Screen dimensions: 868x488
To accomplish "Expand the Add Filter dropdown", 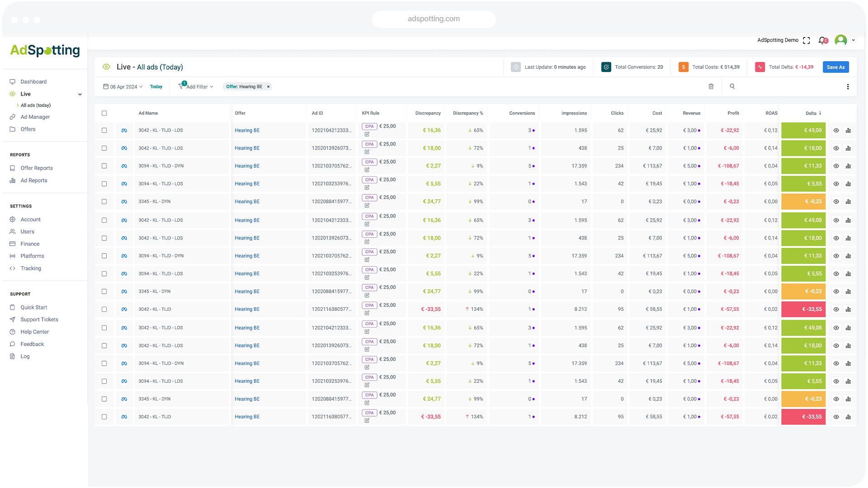I will 197,87.
